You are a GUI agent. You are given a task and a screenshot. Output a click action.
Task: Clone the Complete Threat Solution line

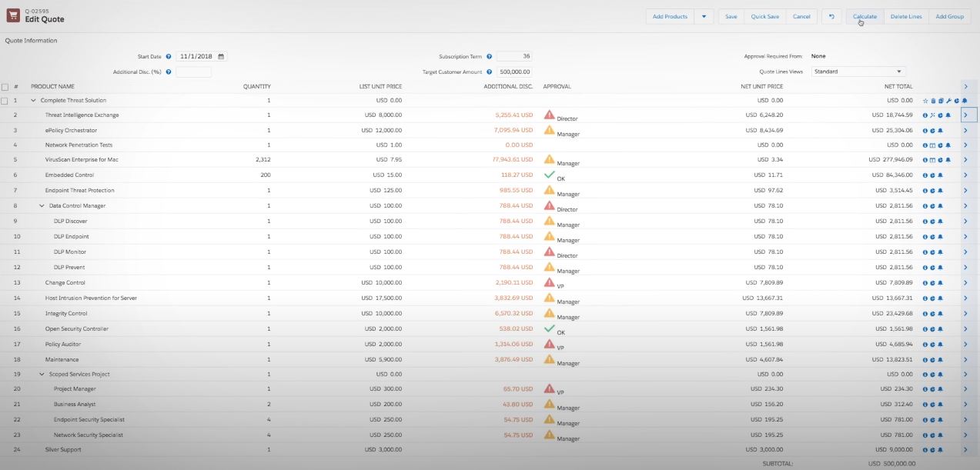click(x=941, y=101)
